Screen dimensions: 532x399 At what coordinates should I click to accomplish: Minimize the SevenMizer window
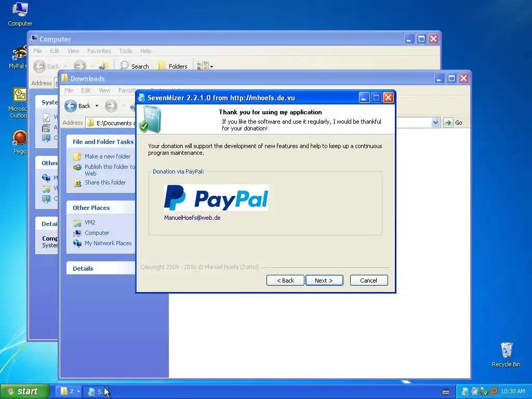point(364,98)
